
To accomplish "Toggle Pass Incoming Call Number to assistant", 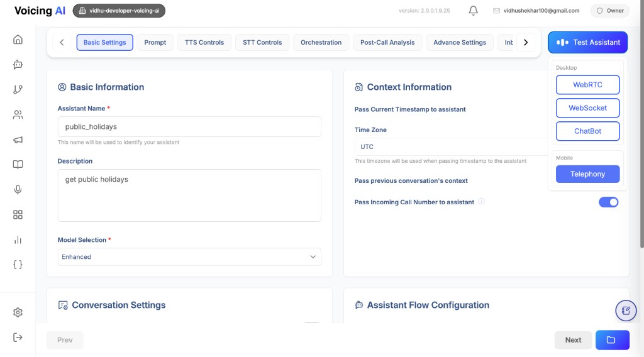I will [x=608, y=202].
